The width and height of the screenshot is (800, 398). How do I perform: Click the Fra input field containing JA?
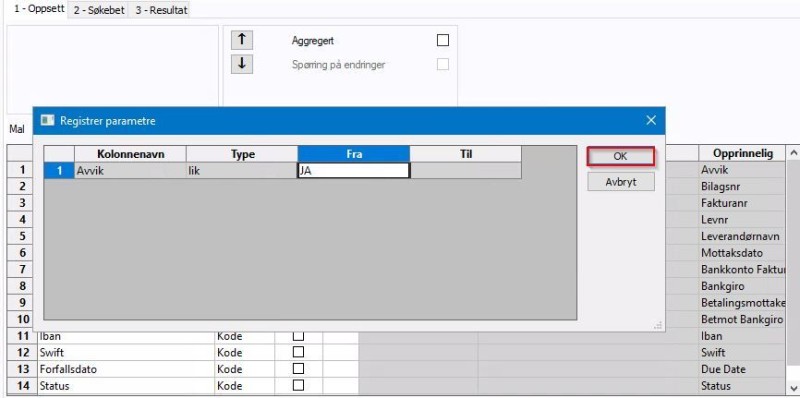(x=354, y=170)
